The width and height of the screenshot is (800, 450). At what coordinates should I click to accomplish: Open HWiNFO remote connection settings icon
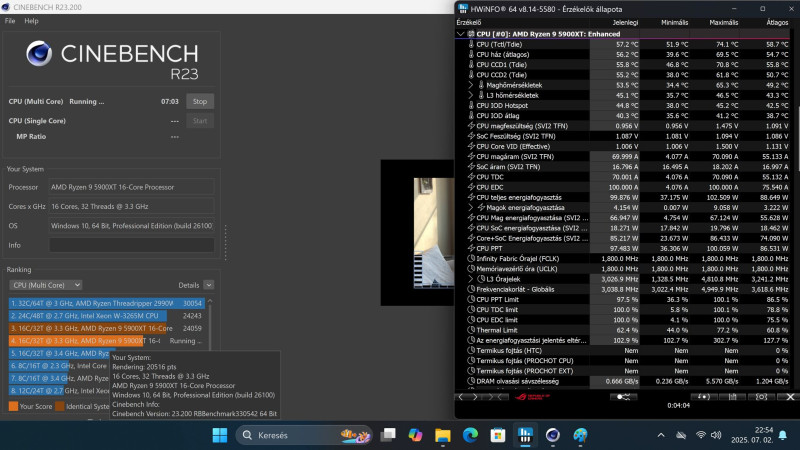click(623, 397)
